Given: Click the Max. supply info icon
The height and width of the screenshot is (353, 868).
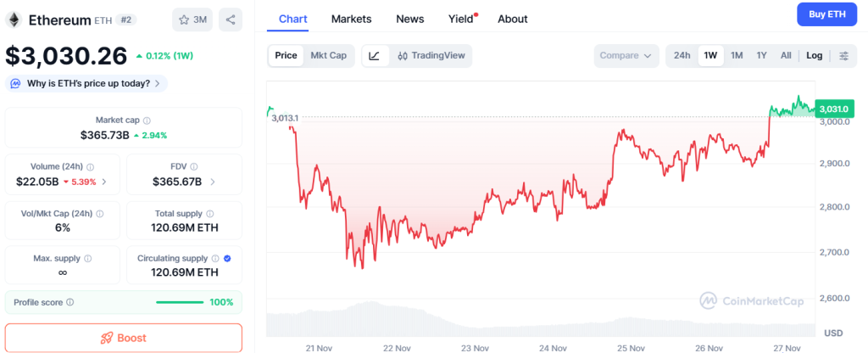Looking at the screenshot, I should [x=88, y=259].
